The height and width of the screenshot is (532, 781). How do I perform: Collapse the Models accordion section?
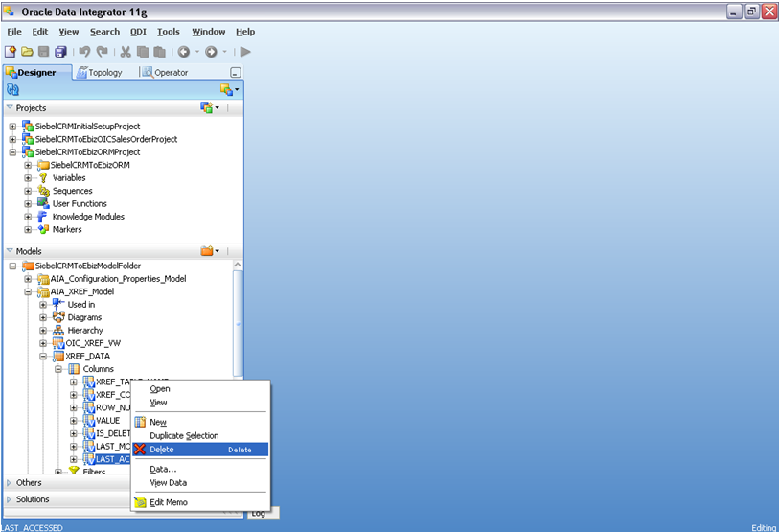tap(10, 251)
